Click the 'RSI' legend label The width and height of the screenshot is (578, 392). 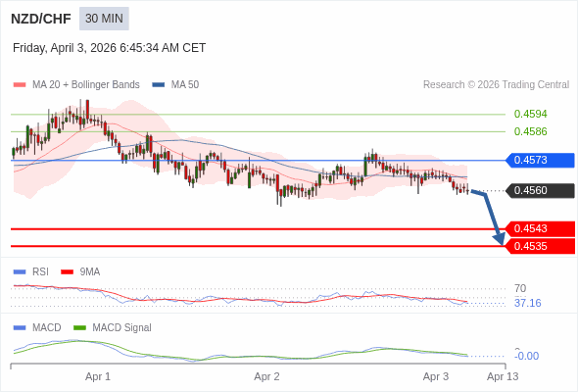click(x=40, y=272)
